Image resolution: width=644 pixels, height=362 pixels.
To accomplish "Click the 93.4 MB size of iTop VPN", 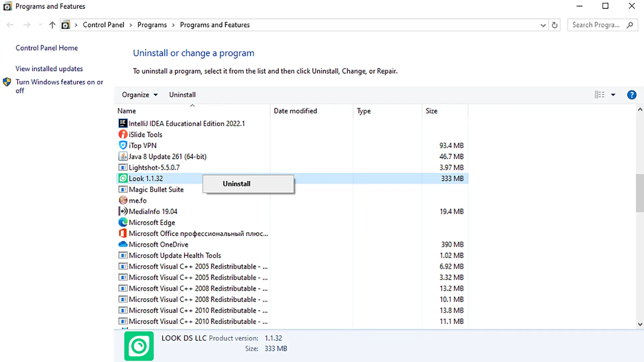I will [451, 145].
